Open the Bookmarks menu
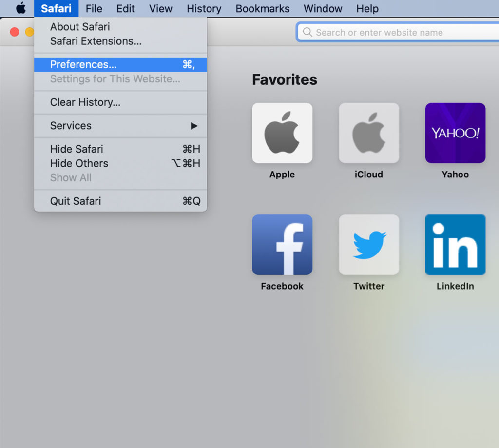The width and height of the screenshot is (499, 448). (263, 8)
